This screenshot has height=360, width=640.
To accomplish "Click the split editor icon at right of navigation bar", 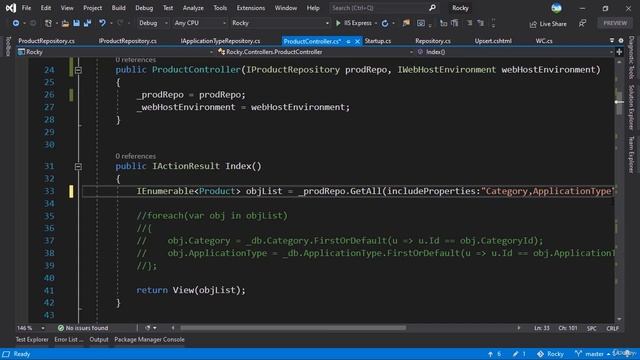I will coord(619,52).
